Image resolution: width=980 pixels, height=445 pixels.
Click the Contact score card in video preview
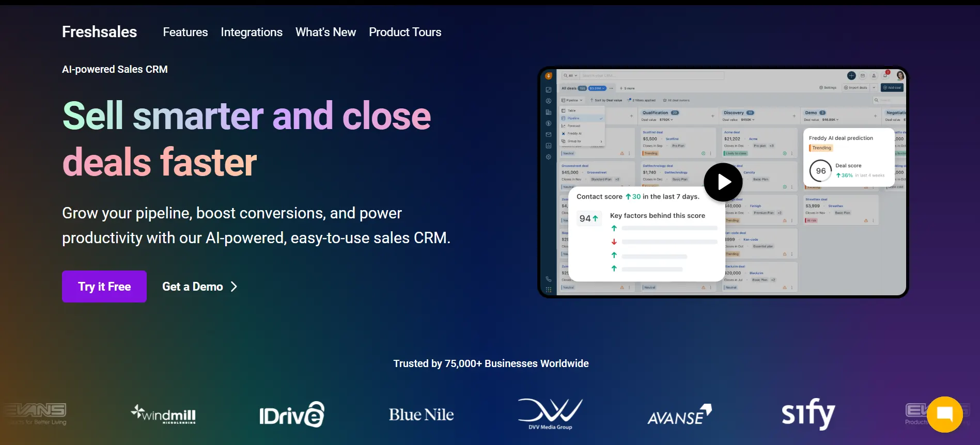[x=647, y=234]
